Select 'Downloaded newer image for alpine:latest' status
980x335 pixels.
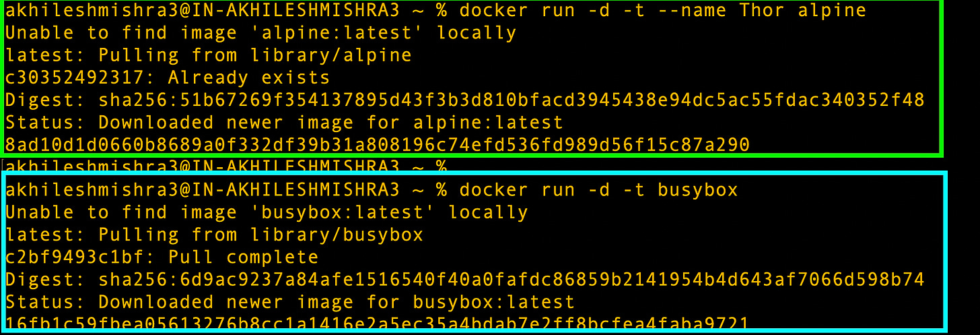pyautogui.click(x=331, y=123)
